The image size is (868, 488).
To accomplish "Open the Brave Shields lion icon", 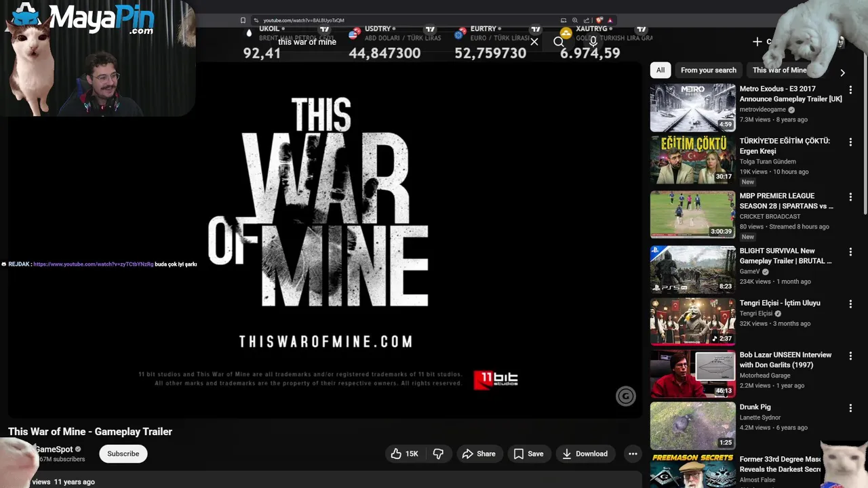I will [x=599, y=20].
